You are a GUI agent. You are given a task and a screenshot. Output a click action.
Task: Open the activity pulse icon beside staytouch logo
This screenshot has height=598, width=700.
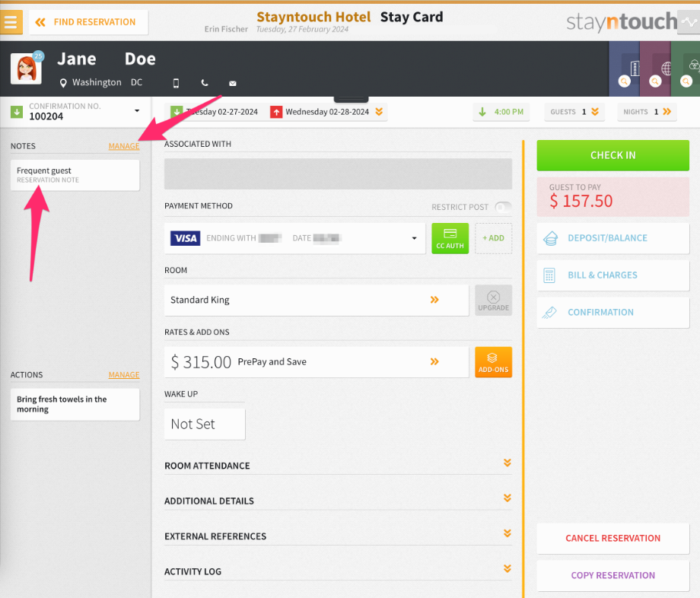pyautogui.click(x=689, y=22)
